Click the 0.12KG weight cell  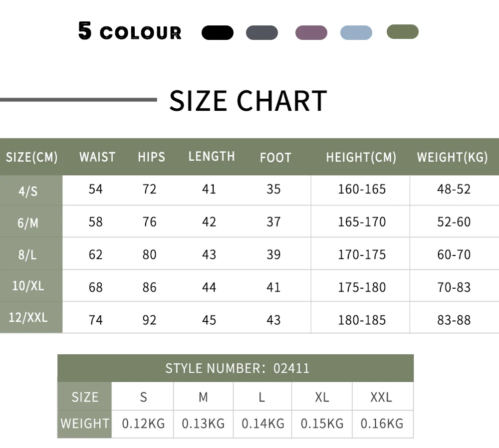point(143,424)
